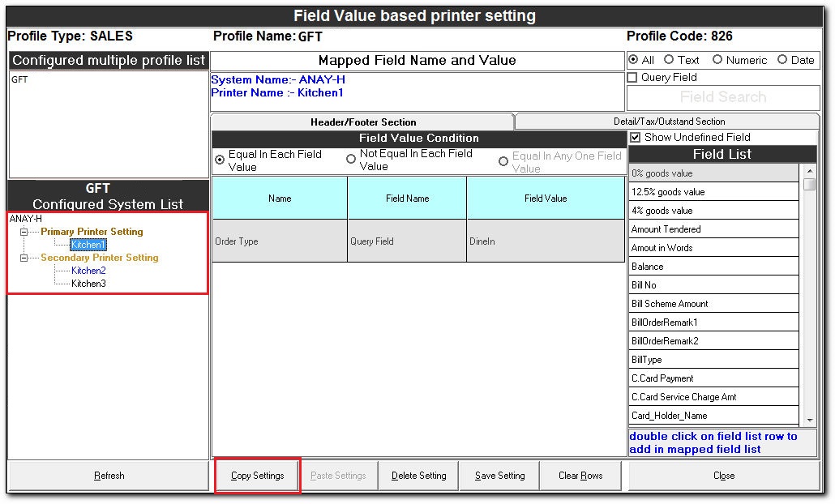The height and width of the screenshot is (504, 835).
Task: Select the All field type radio
Action: click(x=633, y=60)
